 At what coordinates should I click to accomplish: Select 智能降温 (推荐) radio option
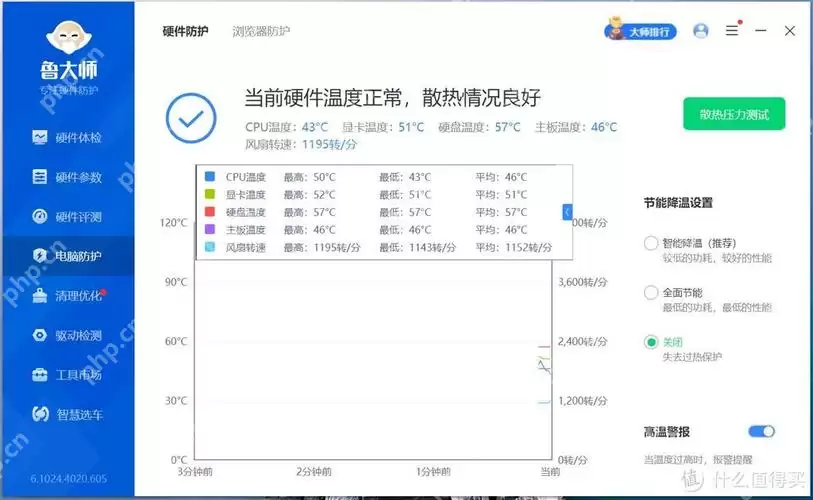(651, 243)
